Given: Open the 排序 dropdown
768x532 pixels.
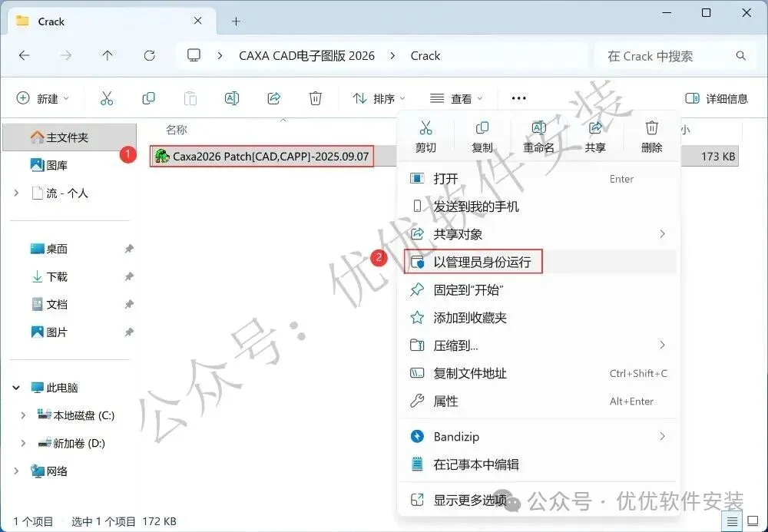Looking at the screenshot, I should (x=379, y=98).
